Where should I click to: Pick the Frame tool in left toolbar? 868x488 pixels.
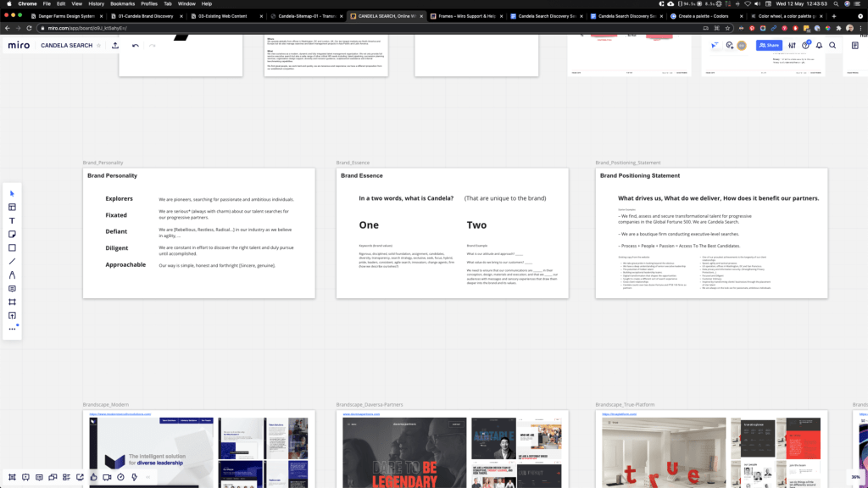[12, 302]
